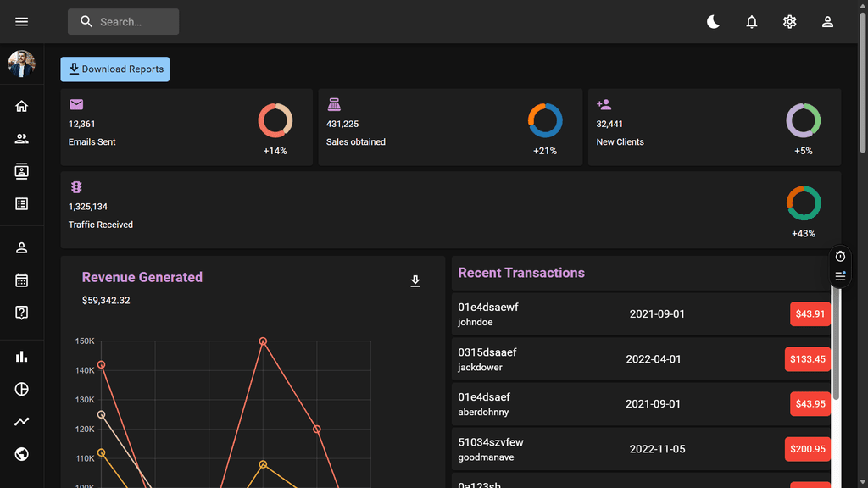This screenshot has height=488, width=868.
Task: Open the line chart icon in sidebar
Action: point(22,421)
